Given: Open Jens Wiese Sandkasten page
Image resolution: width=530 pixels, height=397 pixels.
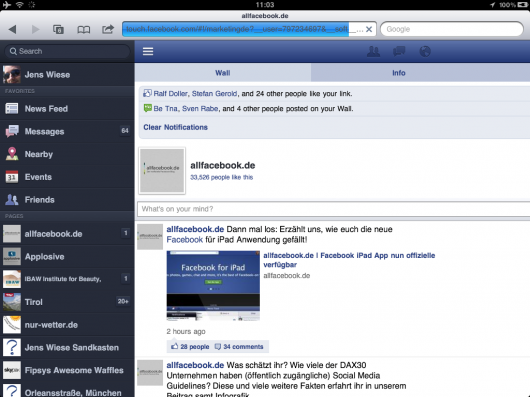Looking at the screenshot, I should pos(67,347).
